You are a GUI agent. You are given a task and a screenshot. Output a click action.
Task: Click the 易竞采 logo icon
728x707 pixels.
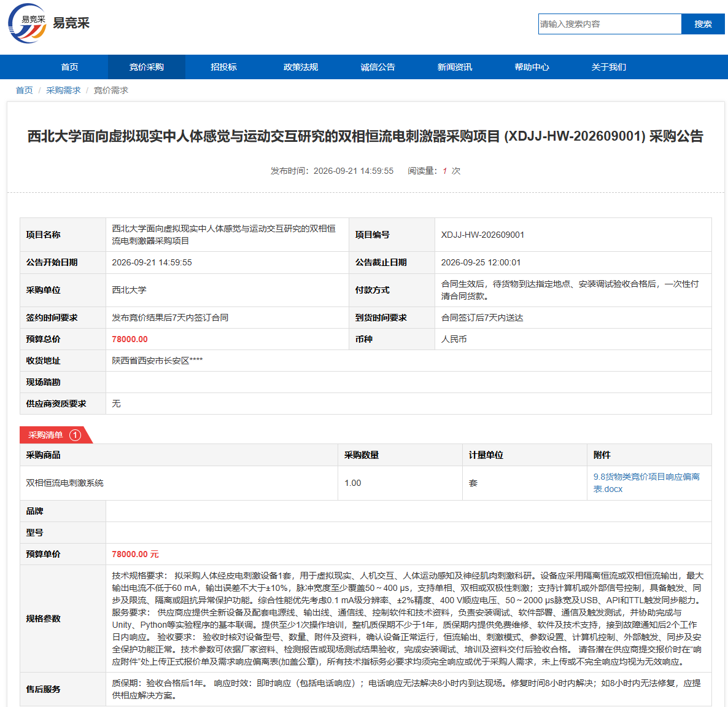28,23
